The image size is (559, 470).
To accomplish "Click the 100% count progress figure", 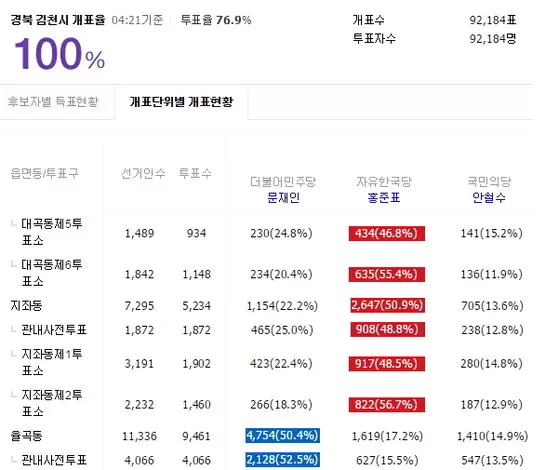I will click(59, 54).
